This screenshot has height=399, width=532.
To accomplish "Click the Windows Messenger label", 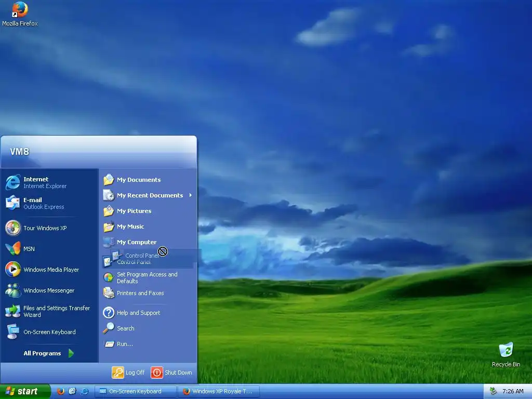I will (x=49, y=290).
